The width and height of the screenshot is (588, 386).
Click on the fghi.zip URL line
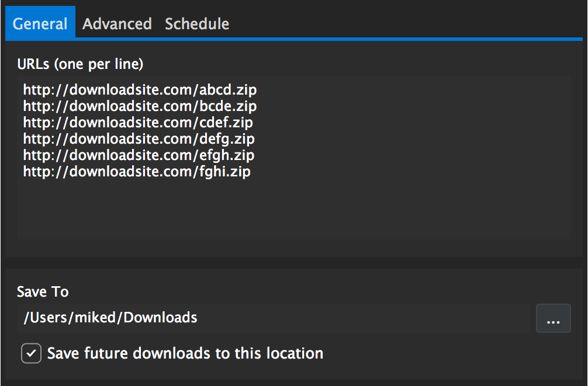(x=137, y=172)
